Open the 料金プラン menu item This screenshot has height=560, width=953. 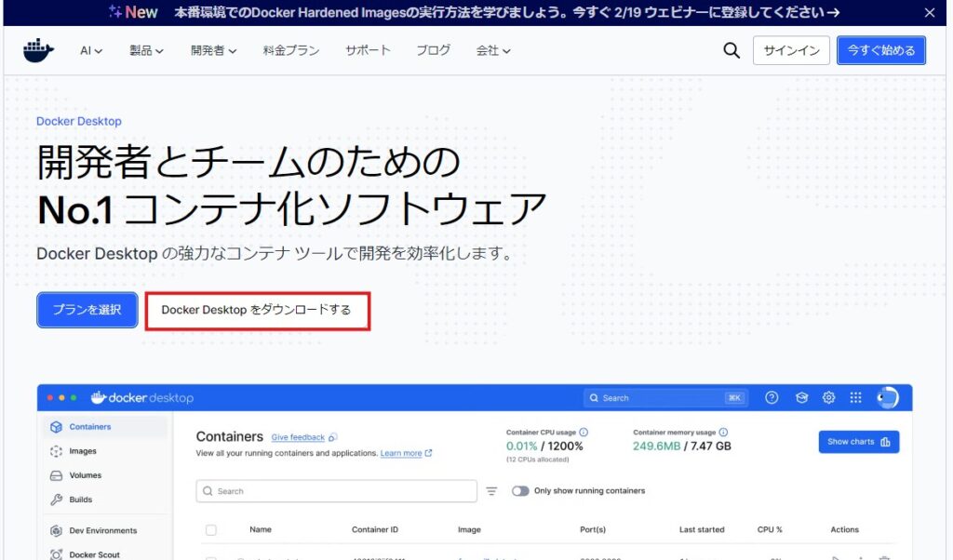pos(290,51)
